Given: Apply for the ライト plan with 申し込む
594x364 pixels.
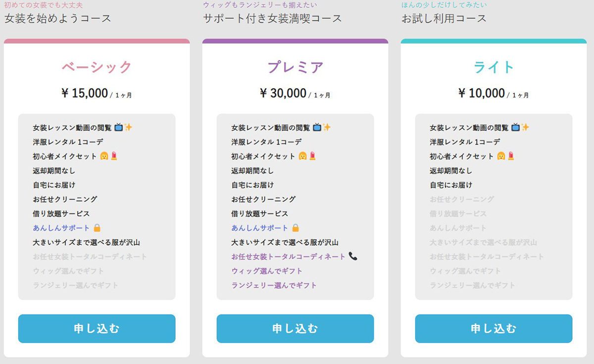Looking at the screenshot, I should (494, 328).
